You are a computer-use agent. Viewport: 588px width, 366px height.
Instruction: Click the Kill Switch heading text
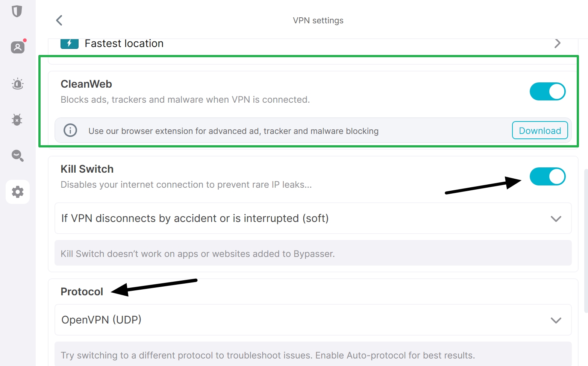click(87, 169)
